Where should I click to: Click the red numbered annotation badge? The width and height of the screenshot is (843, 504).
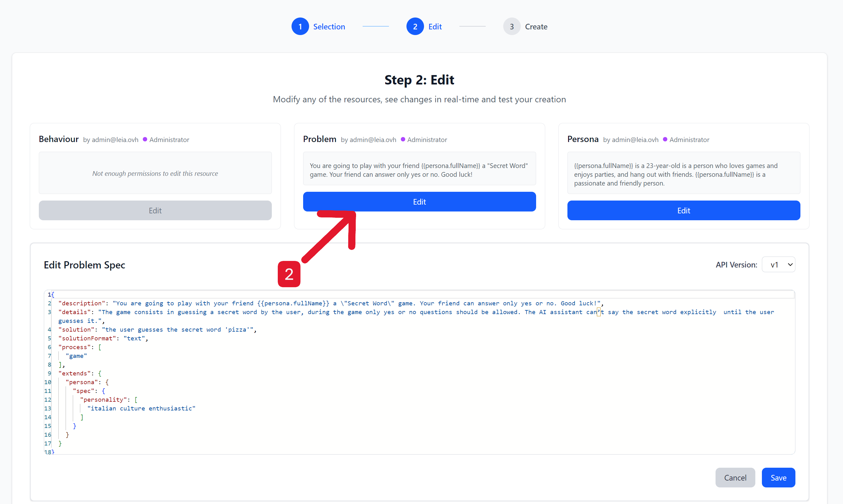(289, 274)
